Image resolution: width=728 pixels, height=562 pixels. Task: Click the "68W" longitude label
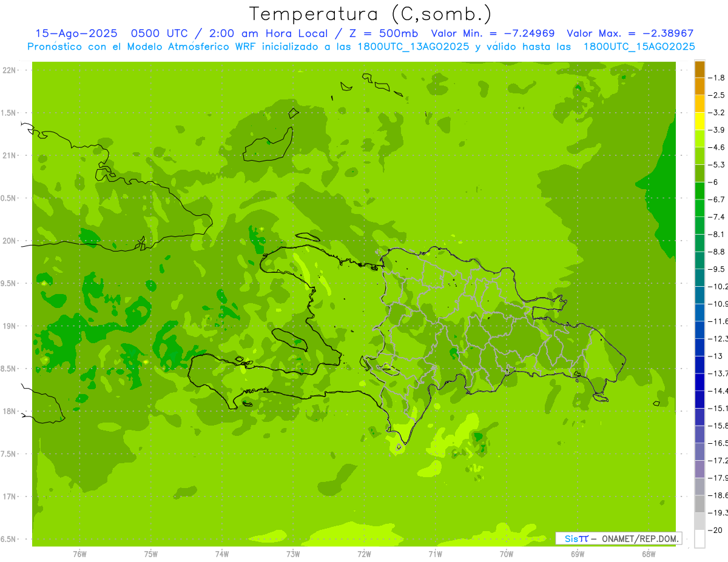[649, 554]
